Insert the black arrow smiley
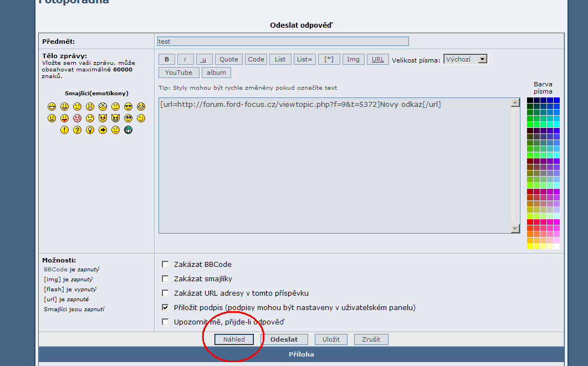 (x=103, y=130)
